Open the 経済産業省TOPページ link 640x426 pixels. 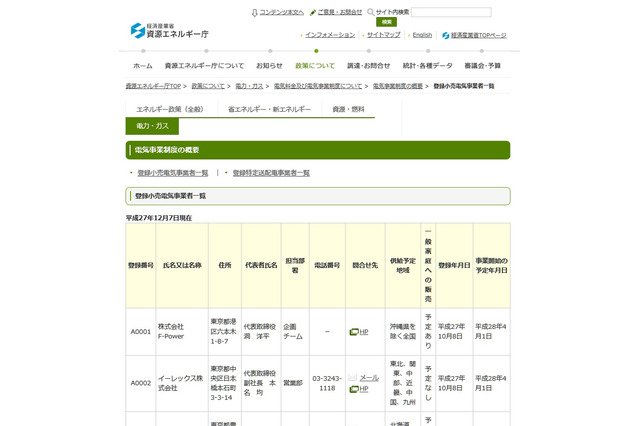click(478, 36)
